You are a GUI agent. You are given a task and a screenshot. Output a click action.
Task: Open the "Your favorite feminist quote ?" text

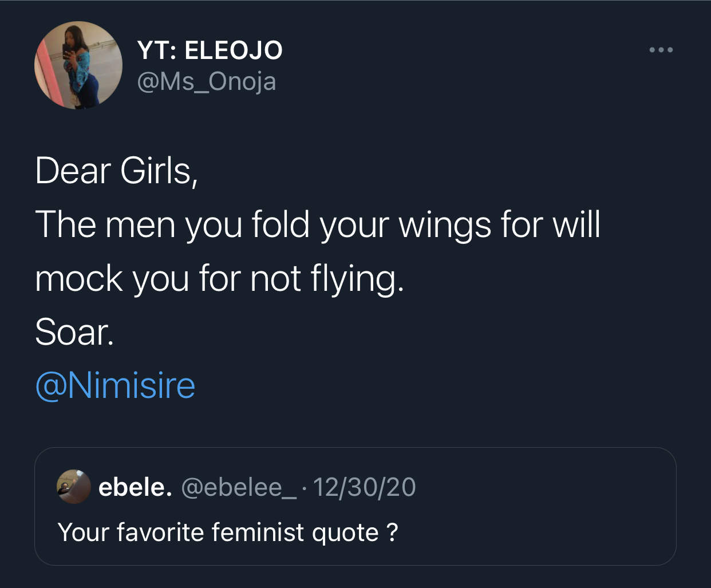[228, 532]
